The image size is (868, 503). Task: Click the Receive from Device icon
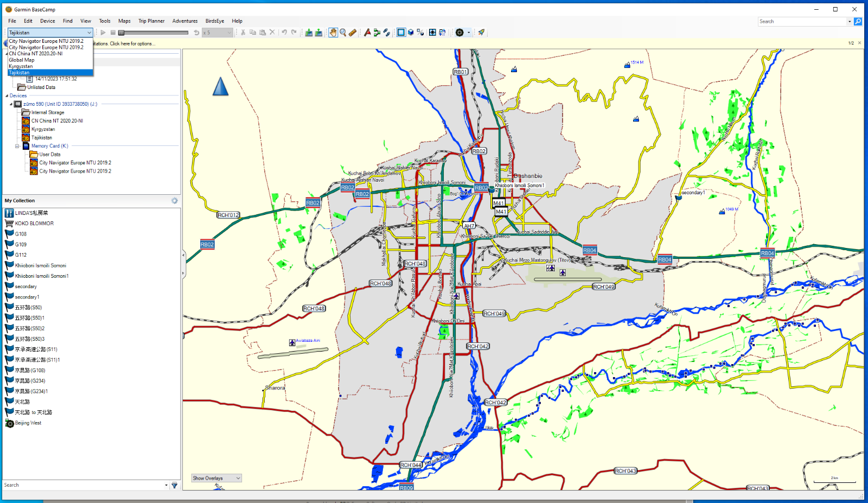pyautogui.click(x=318, y=33)
